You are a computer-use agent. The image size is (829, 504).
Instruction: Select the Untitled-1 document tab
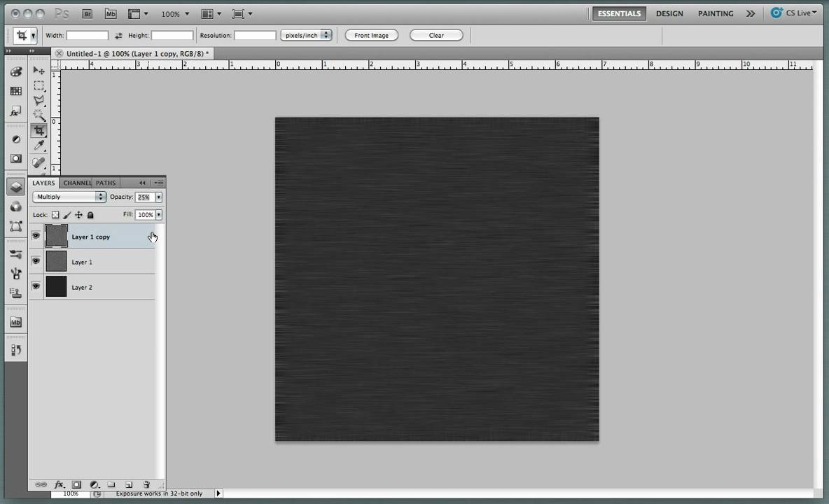tap(133, 53)
